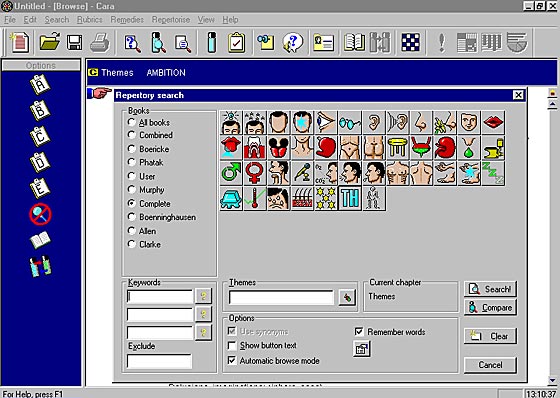Open the Repertorise menu
This screenshot has width=560, height=398.
coord(171,20)
